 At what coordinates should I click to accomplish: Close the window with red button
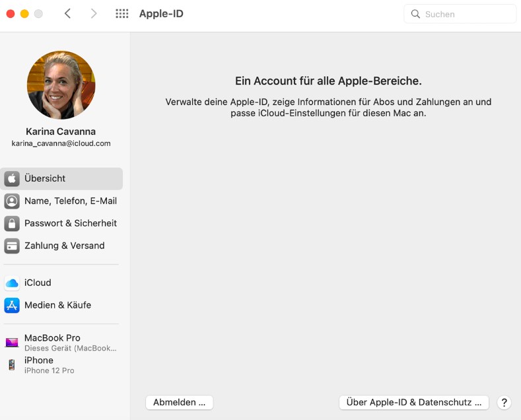[11, 14]
